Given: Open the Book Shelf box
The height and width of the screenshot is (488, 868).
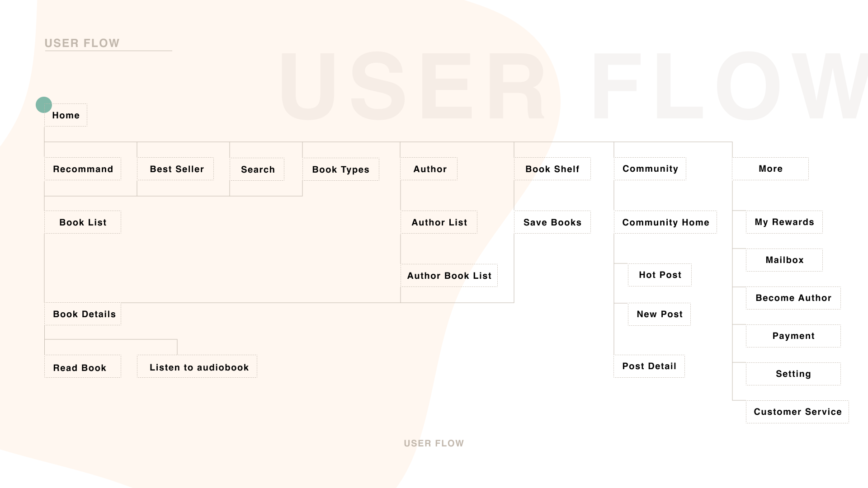Looking at the screenshot, I should click(x=552, y=169).
